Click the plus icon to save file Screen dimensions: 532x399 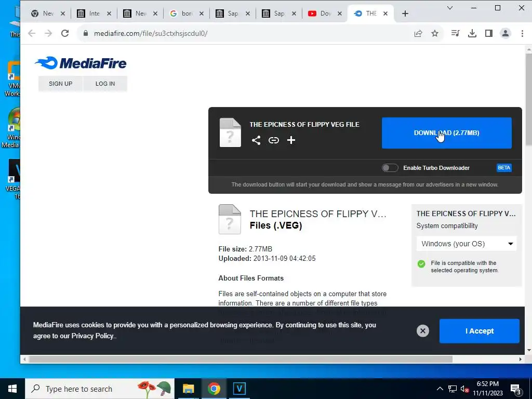[x=291, y=140]
